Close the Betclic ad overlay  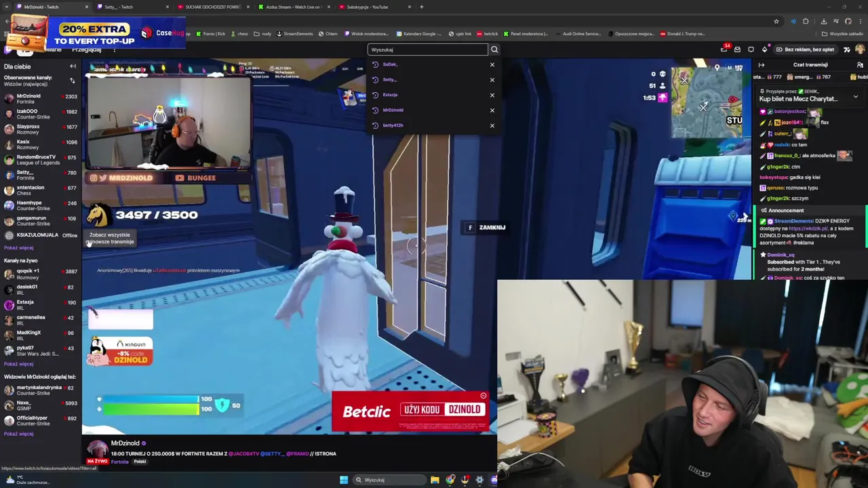484,396
